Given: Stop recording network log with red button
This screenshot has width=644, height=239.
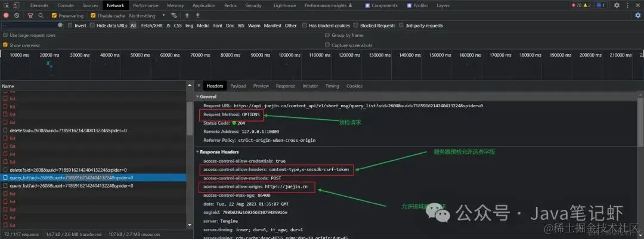Looking at the screenshot, I should 6,15.
